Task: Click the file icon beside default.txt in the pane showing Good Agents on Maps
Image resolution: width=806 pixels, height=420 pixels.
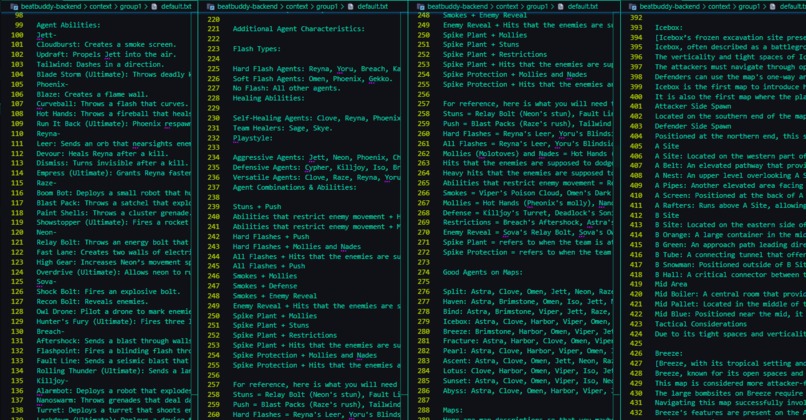Action: tap(560, 7)
